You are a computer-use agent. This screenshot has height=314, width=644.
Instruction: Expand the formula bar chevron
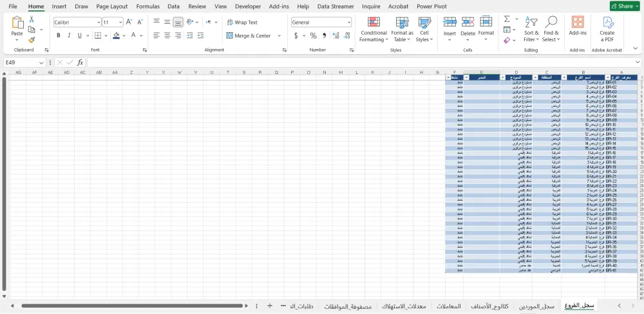pos(638,62)
